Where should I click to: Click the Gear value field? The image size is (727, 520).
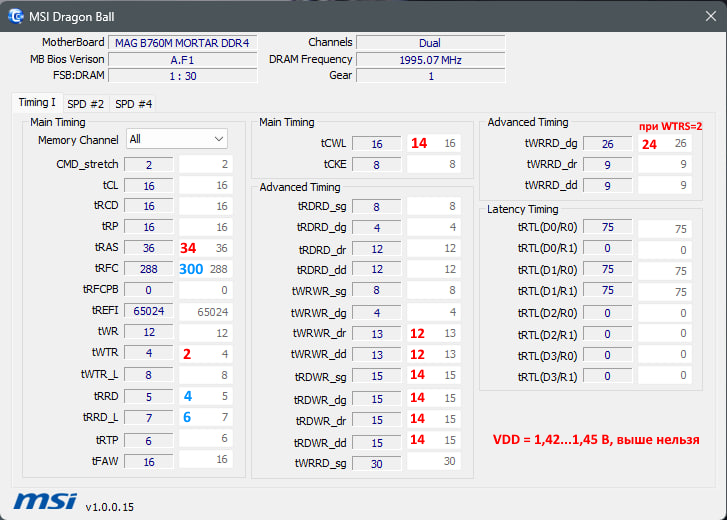click(430, 76)
